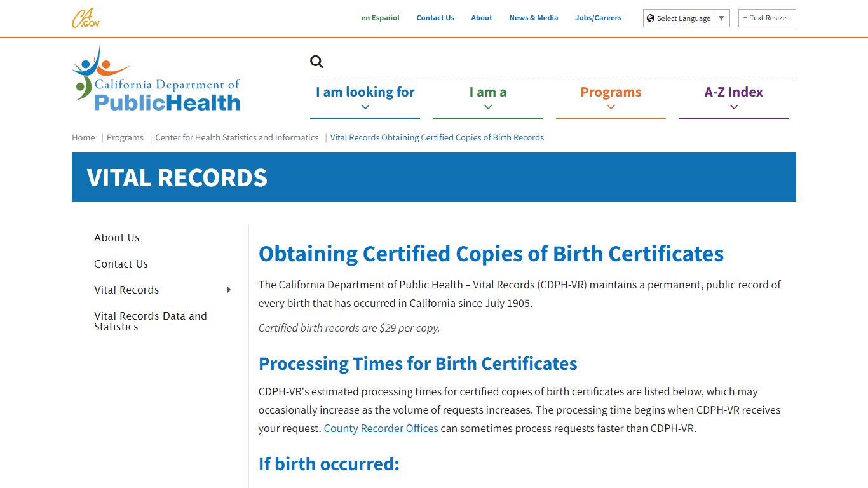Switch the site to 'en Español'

pos(380,18)
